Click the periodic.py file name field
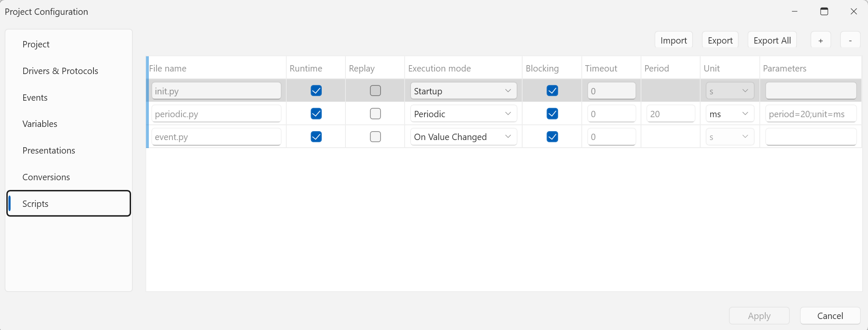This screenshot has height=330, width=868. pos(216,114)
